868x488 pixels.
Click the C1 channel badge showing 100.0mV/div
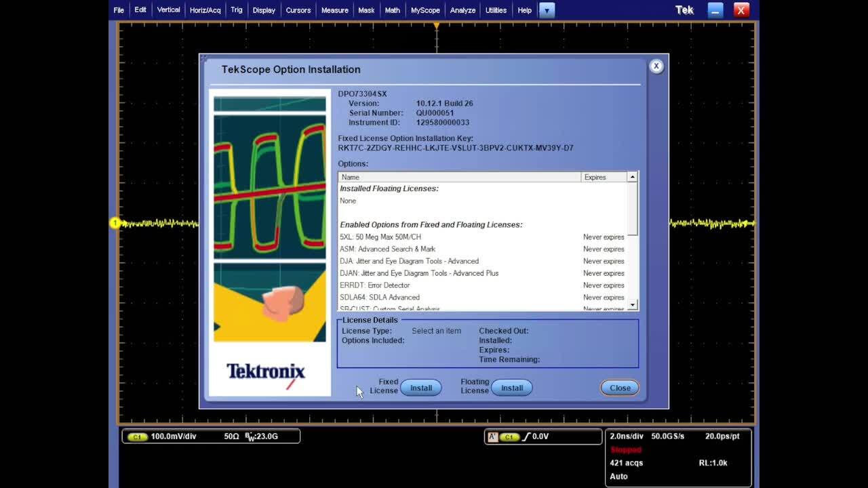coord(137,436)
